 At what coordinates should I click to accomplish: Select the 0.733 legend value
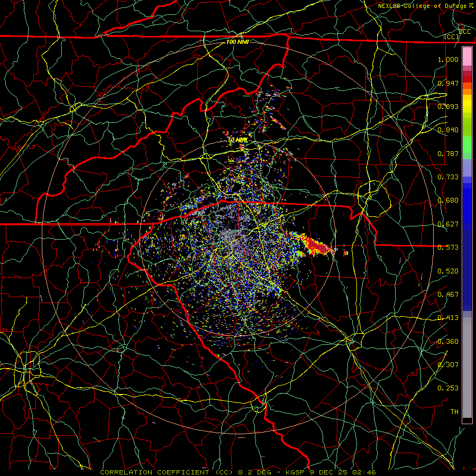tap(448, 177)
